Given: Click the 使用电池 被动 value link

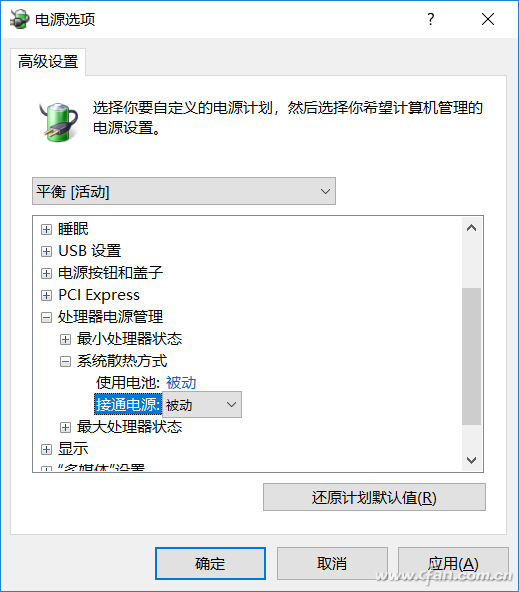Looking at the screenshot, I should [181, 383].
